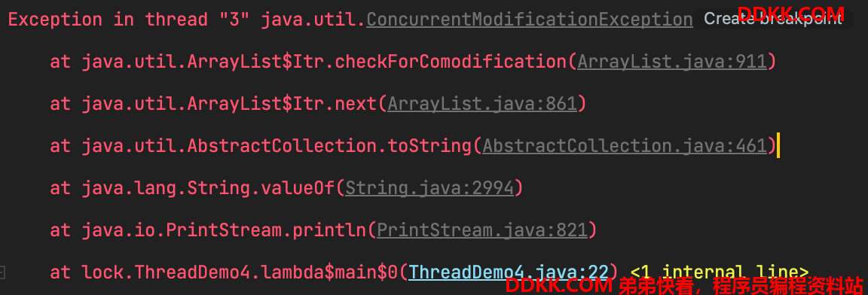This screenshot has height=295, width=868.
Task: Click the bottom DDKK.COM Chinese watermark text
Action: pos(684,286)
